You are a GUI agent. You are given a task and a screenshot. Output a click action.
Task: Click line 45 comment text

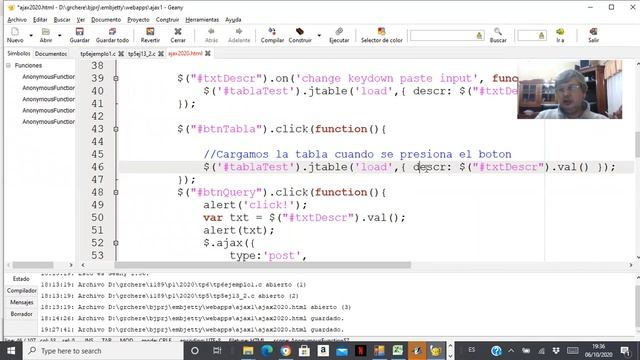(357, 154)
